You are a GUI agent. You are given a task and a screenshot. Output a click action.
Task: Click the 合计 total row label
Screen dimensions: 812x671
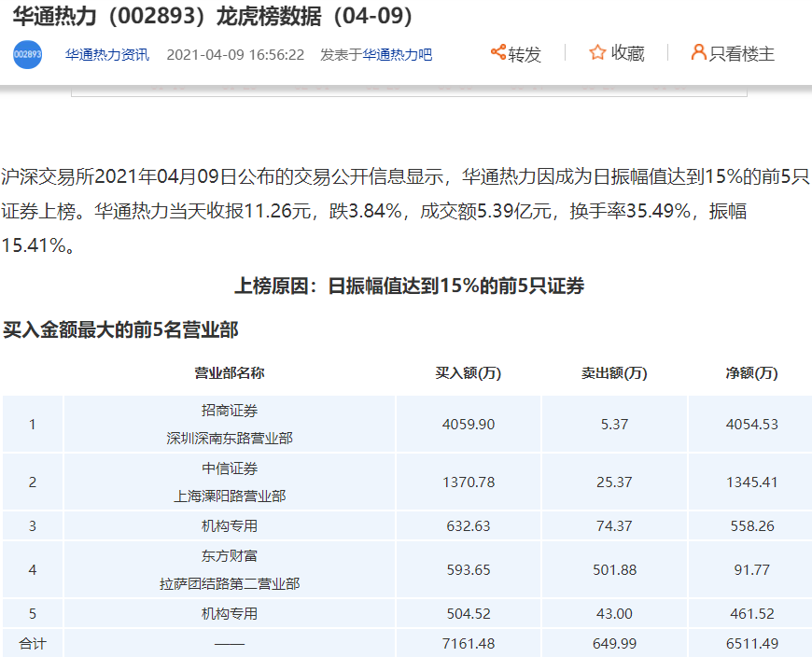coord(33,644)
